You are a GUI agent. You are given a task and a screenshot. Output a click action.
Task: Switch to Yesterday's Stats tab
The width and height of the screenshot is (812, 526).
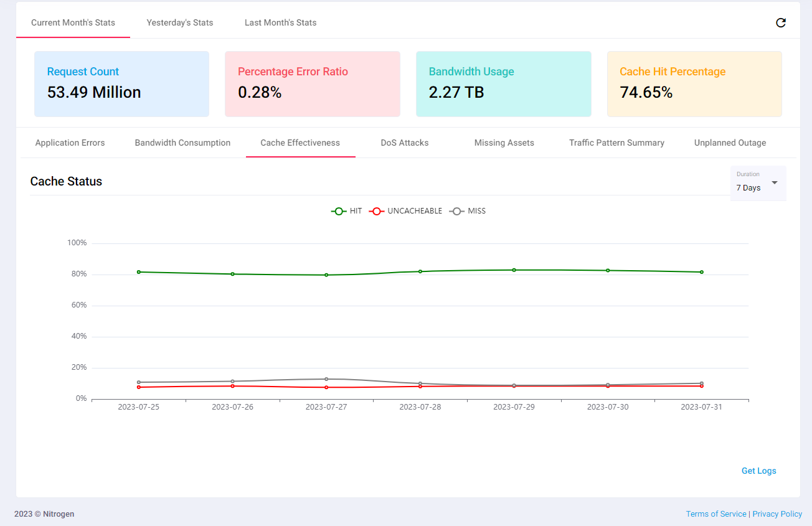click(x=180, y=22)
